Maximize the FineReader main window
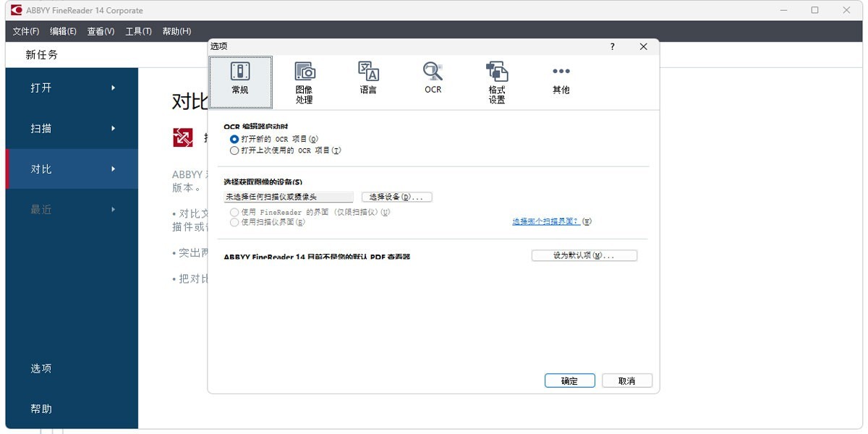868x434 pixels. [815, 10]
